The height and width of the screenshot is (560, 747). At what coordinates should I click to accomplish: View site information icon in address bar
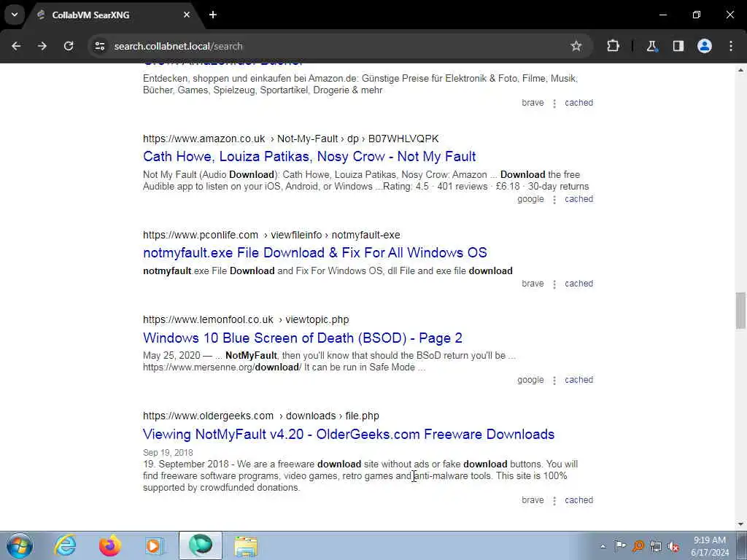(x=99, y=46)
